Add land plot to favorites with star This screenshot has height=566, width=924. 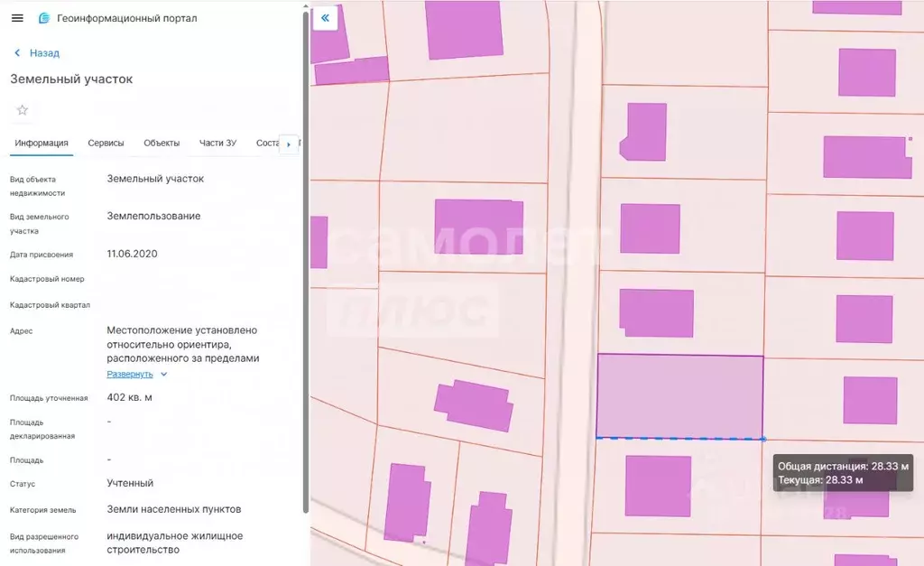coord(23,110)
